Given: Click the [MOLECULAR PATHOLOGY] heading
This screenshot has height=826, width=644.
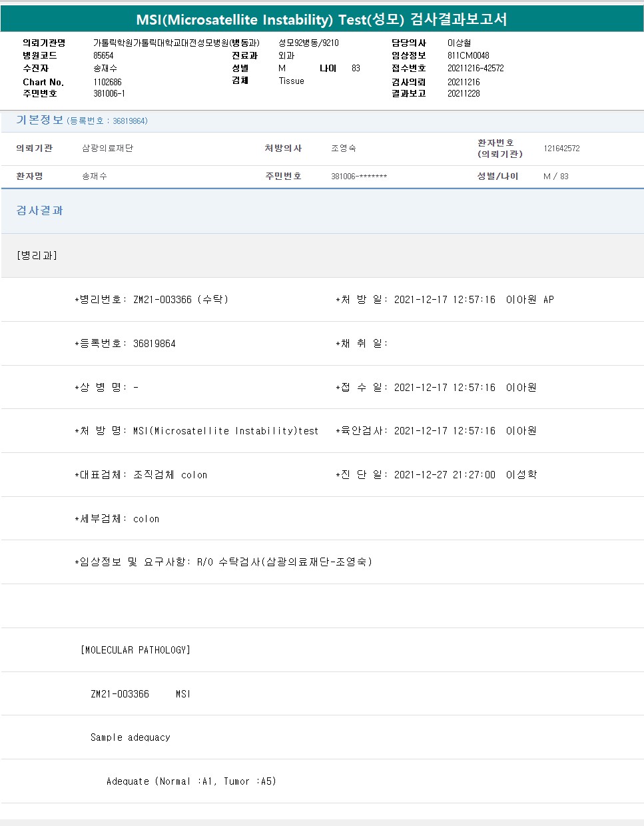Looking at the screenshot, I should tap(135, 650).
